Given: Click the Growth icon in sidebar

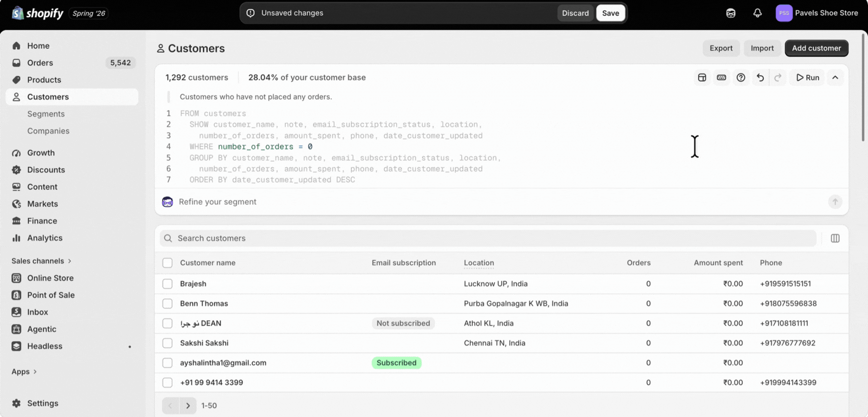Looking at the screenshot, I should [x=16, y=153].
